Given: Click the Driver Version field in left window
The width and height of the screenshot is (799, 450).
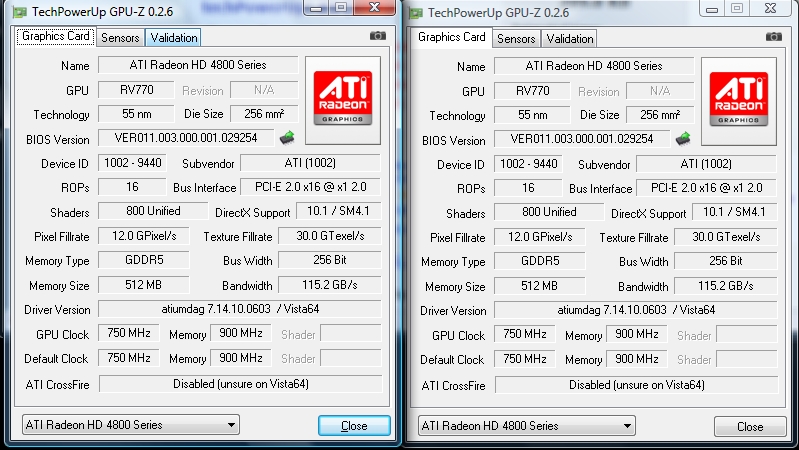Looking at the screenshot, I should click(239, 309).
